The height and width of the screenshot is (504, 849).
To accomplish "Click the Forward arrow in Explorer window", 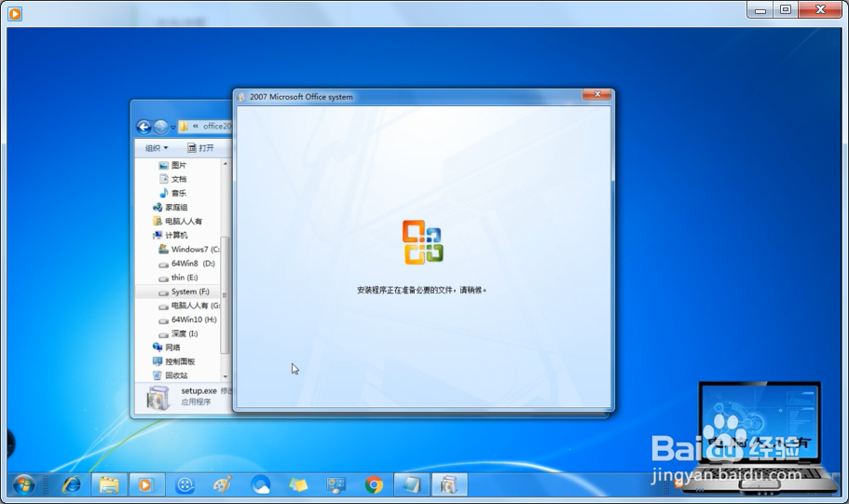I will click(161, 128).
